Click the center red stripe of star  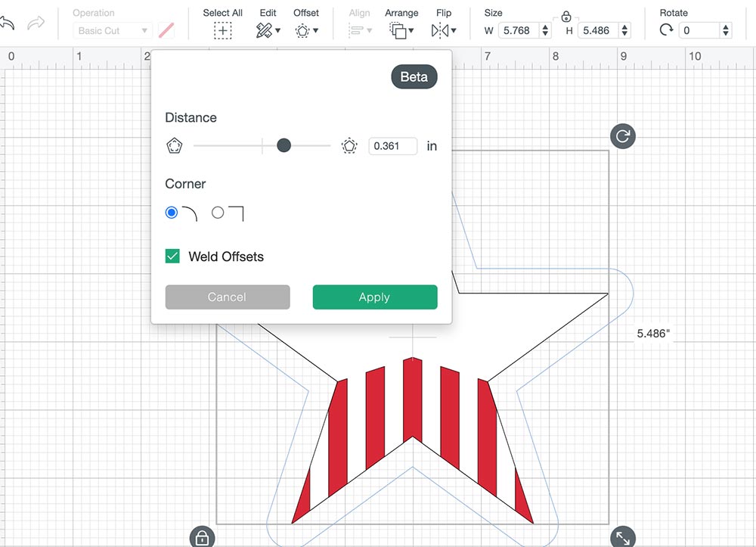click(x=413, y=399)
